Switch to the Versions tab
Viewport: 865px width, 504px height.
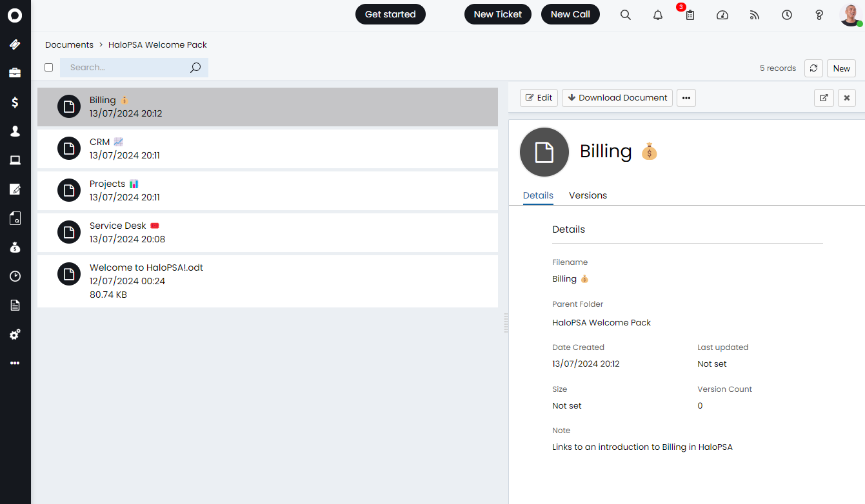pos(588,195)
